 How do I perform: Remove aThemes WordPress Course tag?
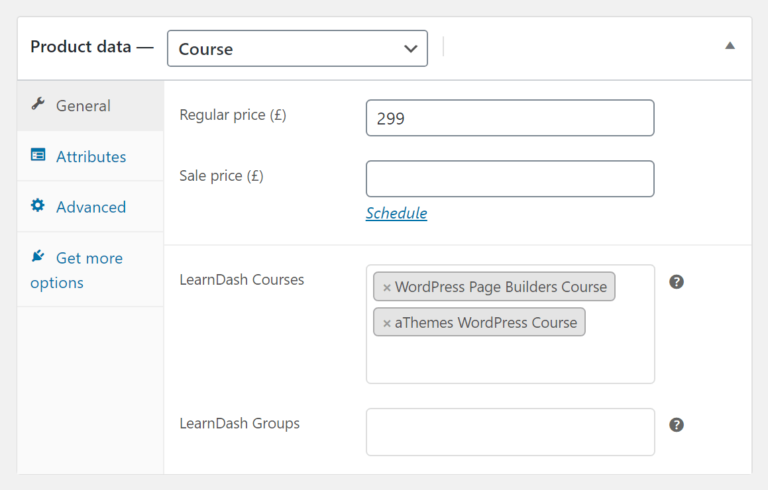[x=387, y=323]
